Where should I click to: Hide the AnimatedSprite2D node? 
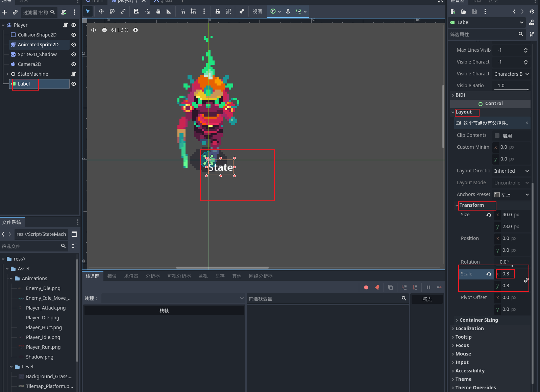pos(74,45)
